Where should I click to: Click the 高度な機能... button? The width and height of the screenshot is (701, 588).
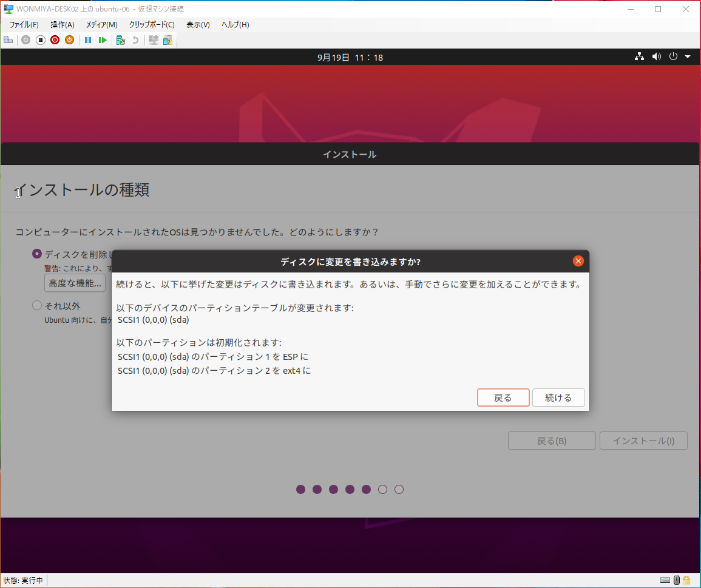(x=75, y=283)
